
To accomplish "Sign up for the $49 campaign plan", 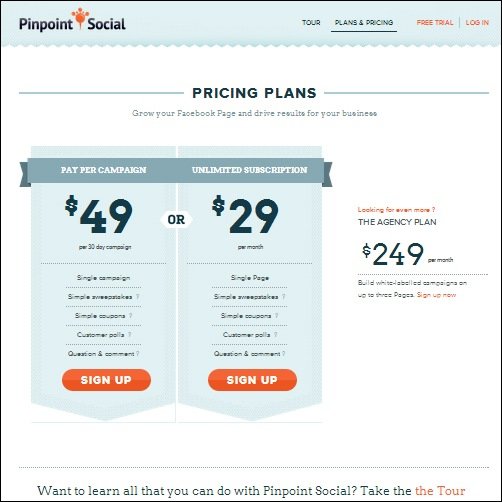I will 106,380.
